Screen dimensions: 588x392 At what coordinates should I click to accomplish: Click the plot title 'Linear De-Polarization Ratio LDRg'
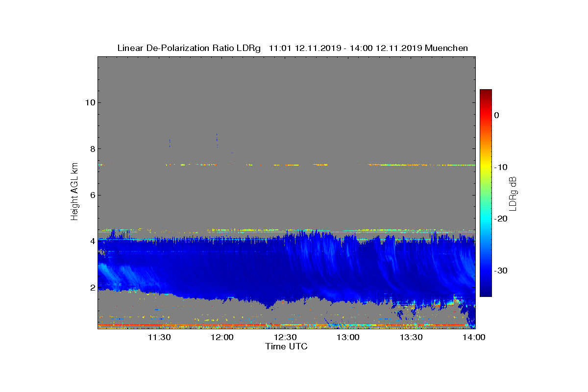point(189,48)
